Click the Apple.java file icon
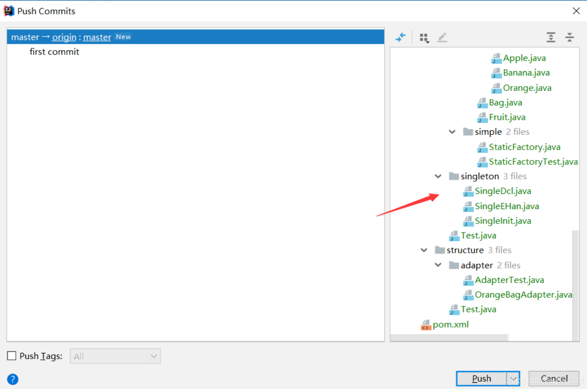The width and height of the screenshot is (588, 389). [496, 58]
